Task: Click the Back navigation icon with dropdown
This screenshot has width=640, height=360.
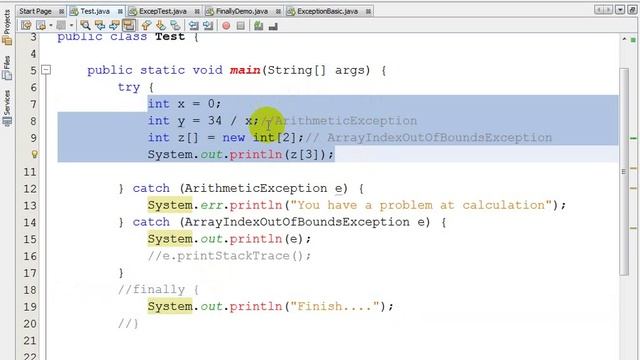Action: pyautogui.click(x=41, y=26)
